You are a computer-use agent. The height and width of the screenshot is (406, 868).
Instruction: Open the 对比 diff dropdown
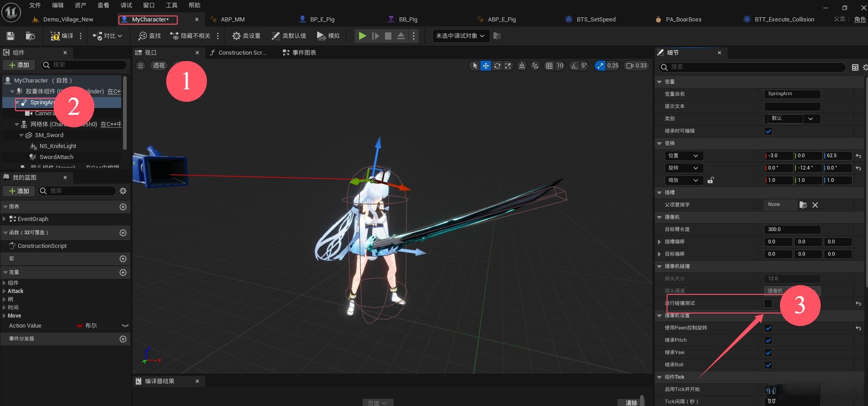(108, 36)
